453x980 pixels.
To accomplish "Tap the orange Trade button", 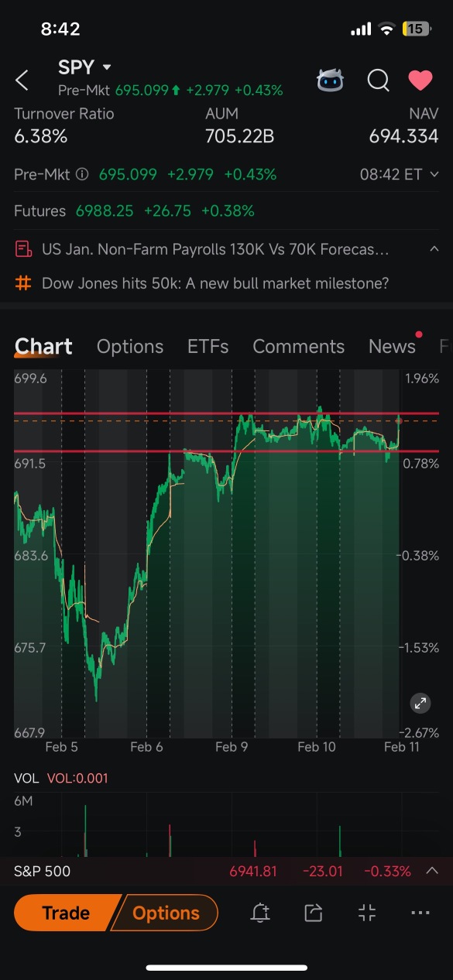I will [67, 913].
